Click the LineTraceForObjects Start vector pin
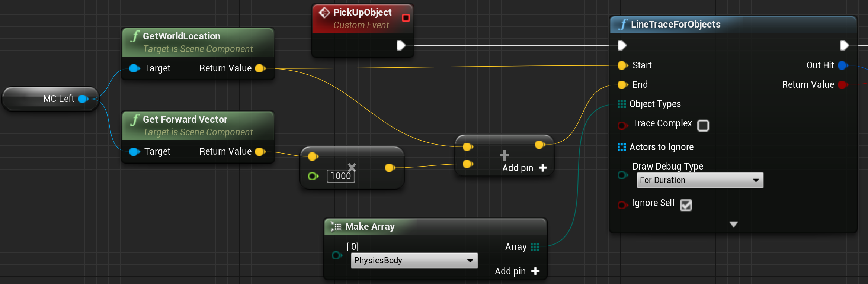 622,65
